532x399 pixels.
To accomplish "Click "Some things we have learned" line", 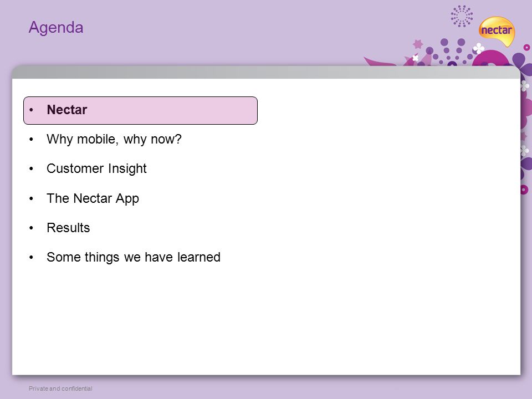I will click(134, 257).
